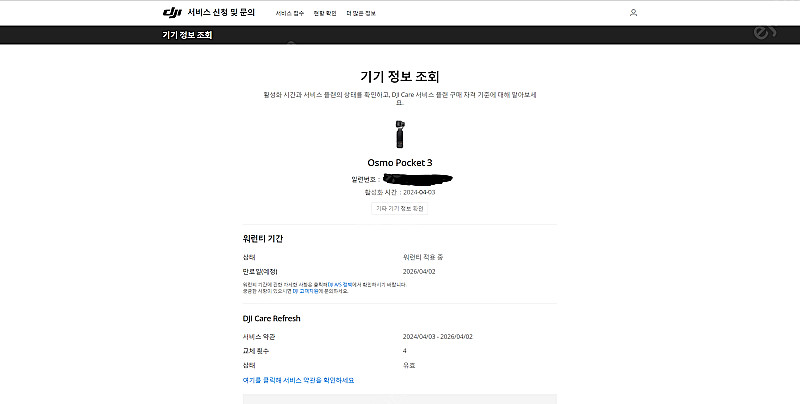
Task: Click the 기타 기기 정보 확인 button
Action: click(x=399, y=208)
